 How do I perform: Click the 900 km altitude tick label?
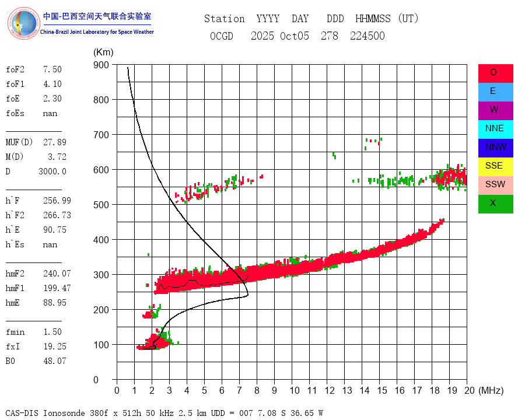pyautogui.click(x=101, y=65)
